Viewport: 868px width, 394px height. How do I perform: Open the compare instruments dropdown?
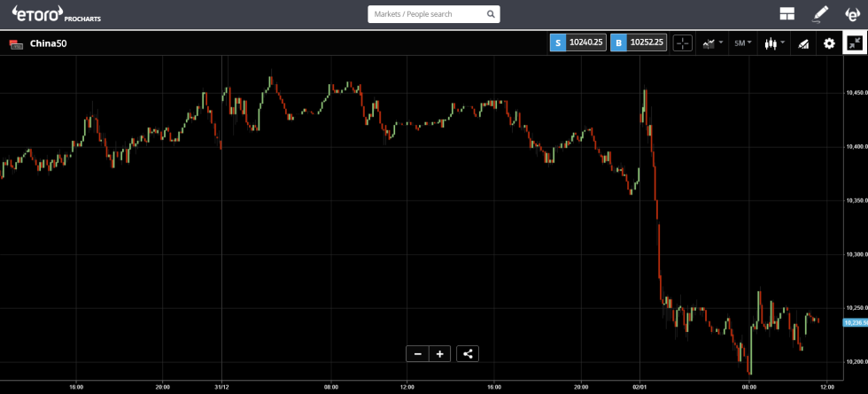[x=712, y=43]
